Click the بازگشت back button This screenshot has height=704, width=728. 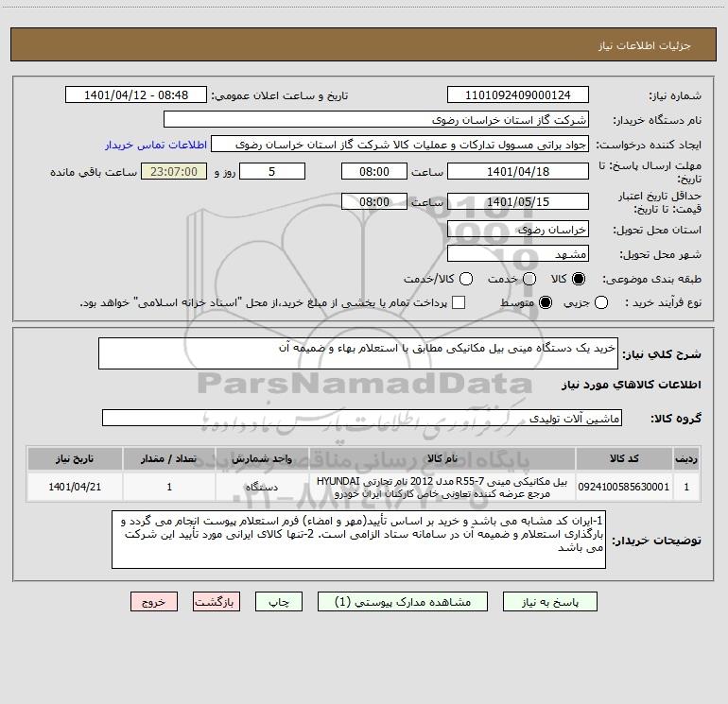click(217, 602)
